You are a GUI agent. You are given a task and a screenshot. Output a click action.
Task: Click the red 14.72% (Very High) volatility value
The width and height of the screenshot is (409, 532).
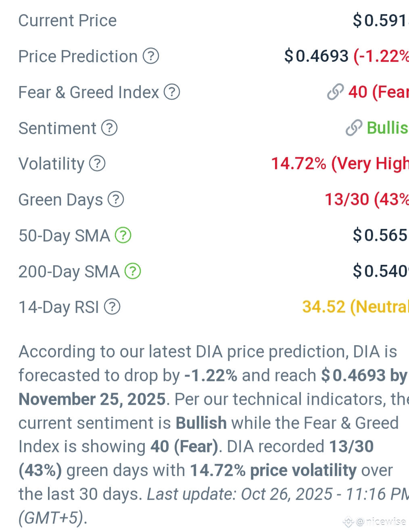pos(340,163)
